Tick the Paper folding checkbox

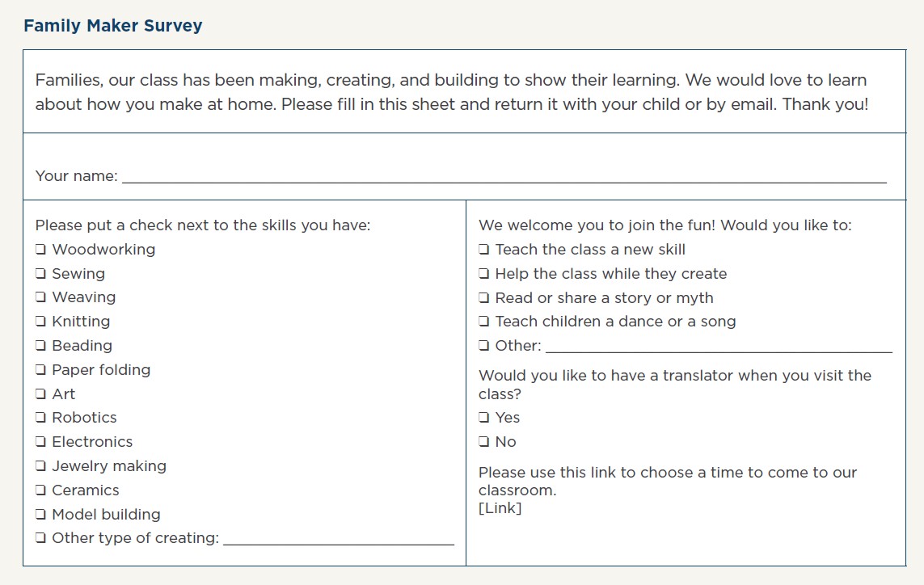[x=40, y=369]
